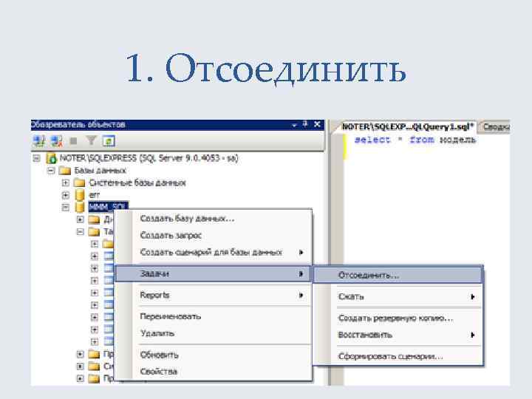Click the word модель in query editor

click(457, 140)
